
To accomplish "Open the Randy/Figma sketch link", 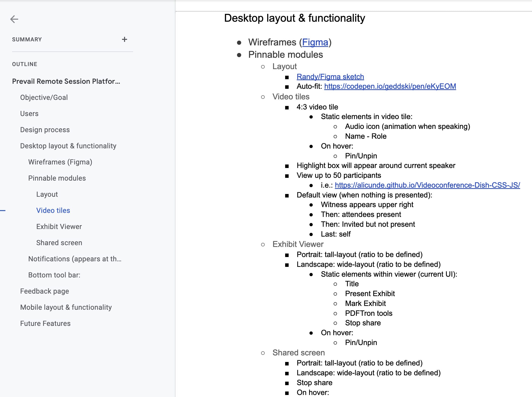I will click(330, 77).
